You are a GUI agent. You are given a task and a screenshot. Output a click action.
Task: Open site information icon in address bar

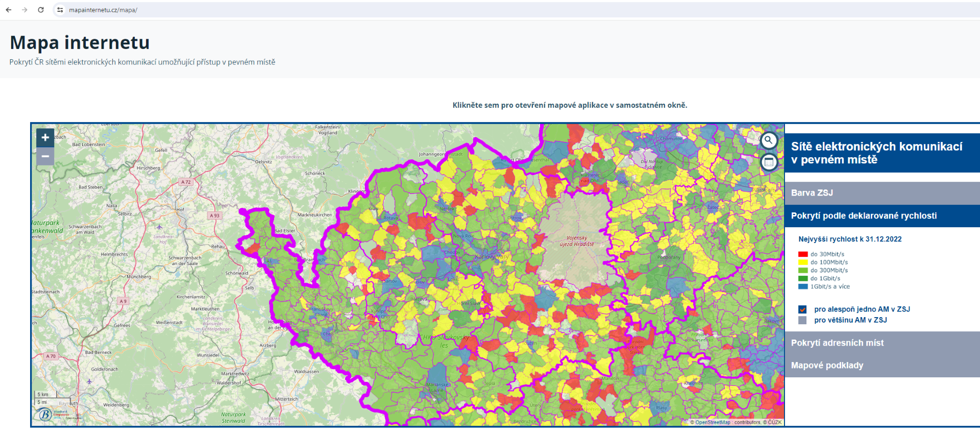tap(60, 10)
